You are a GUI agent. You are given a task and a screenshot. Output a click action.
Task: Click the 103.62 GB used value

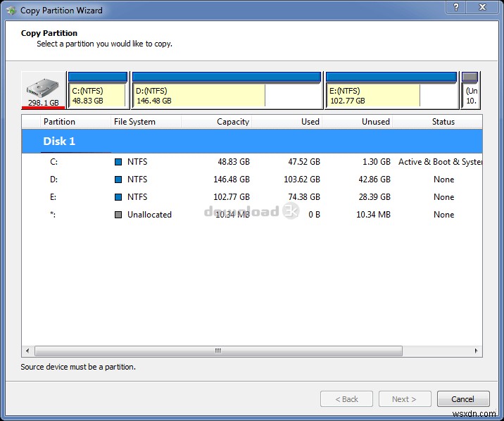302,180
